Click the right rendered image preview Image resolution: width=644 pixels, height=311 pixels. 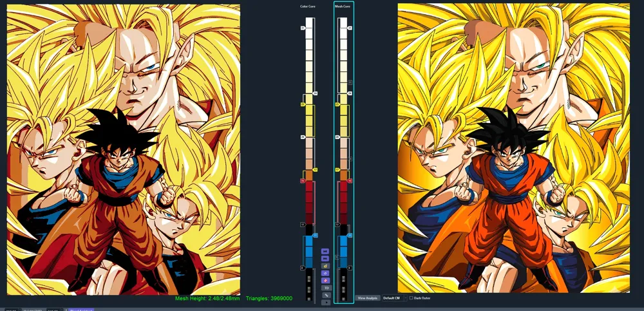513,148
